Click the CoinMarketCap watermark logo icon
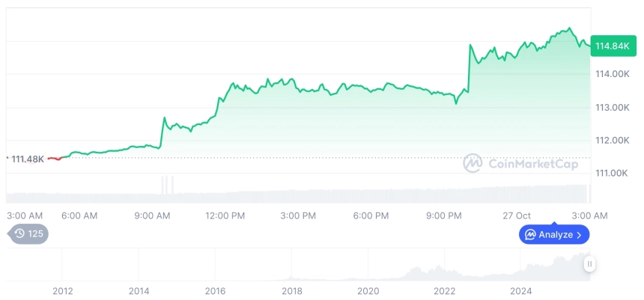 (472, 162)
